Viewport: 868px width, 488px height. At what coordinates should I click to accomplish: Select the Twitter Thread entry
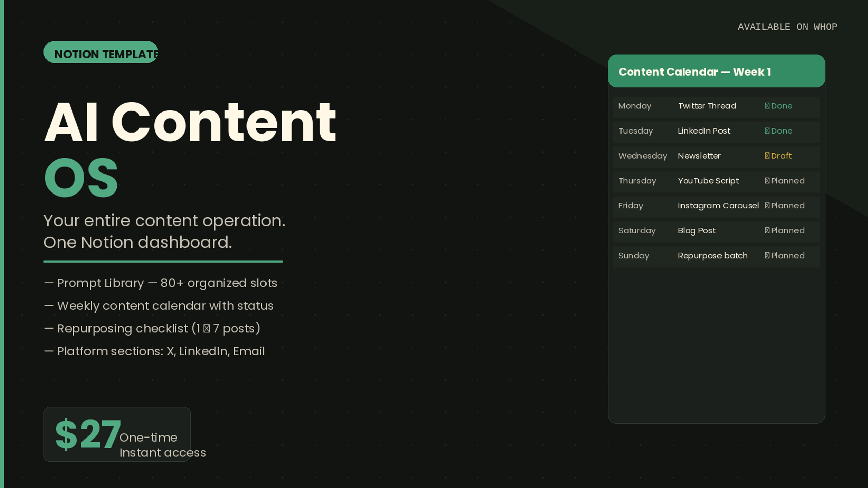pyautogui.click(x=707, y=106)
